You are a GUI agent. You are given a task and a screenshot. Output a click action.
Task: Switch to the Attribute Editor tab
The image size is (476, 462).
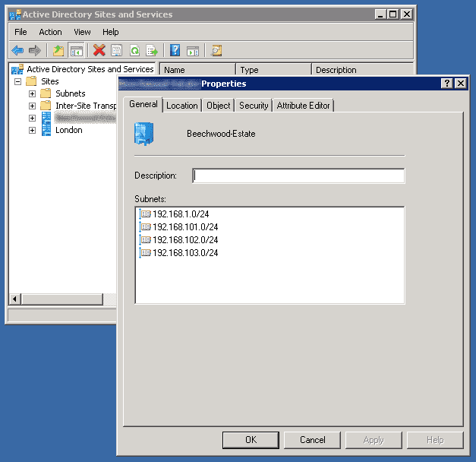(303, 106)
